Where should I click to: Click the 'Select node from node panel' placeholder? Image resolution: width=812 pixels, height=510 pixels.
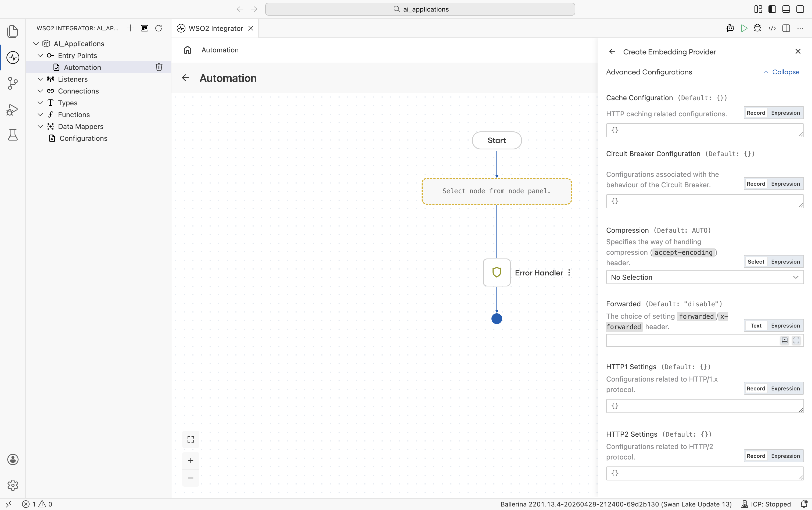pos(497,191)
